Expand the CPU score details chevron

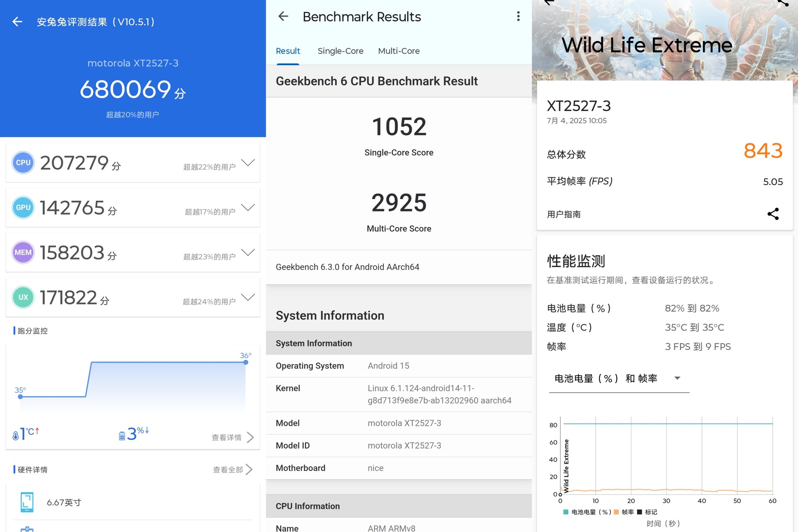[x=248, y=162]
